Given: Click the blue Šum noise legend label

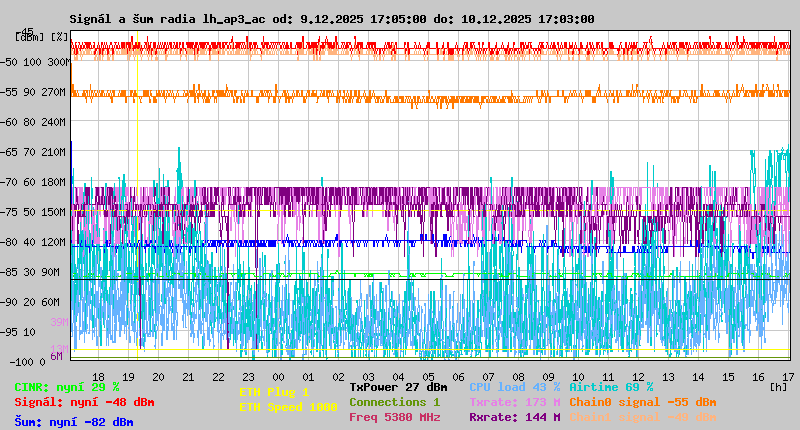Looking at the screenshot, I should (74, 422).
